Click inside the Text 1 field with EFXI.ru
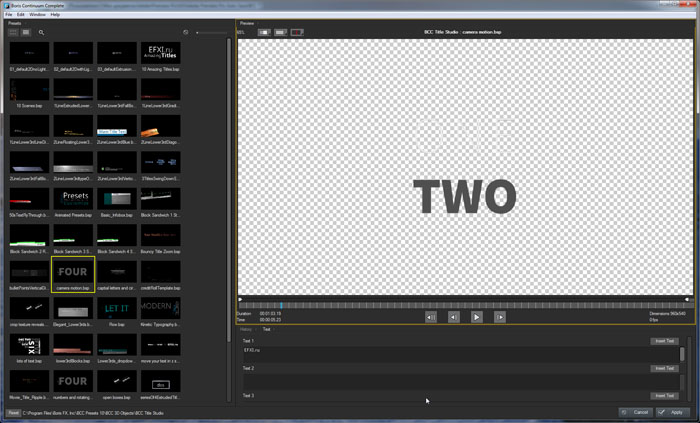 click(460, 354)
